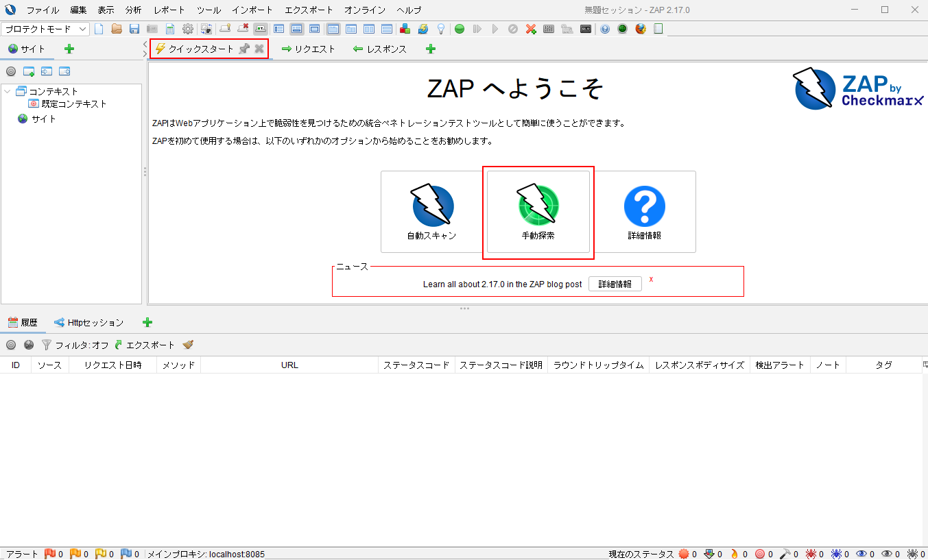The image size is (928, 560).
Task: Click メインプロキシ: localhost:8085 in status bar
Action: [x=206, y=554]
